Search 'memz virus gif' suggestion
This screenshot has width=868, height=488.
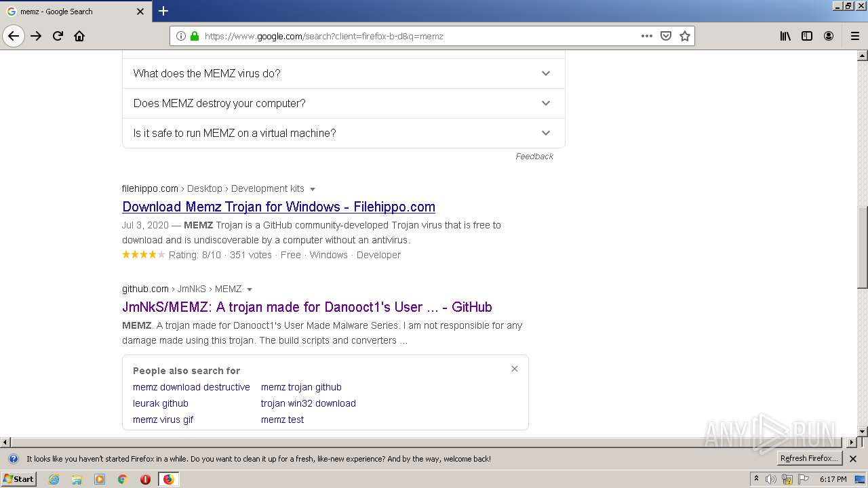pyautogui.click(x=163, y=420)
